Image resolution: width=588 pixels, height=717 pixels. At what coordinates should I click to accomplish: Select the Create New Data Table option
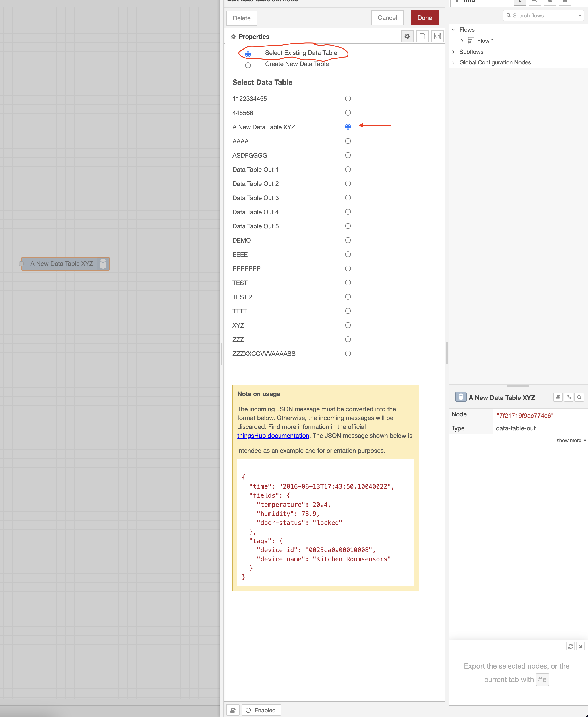pos(248,65)
